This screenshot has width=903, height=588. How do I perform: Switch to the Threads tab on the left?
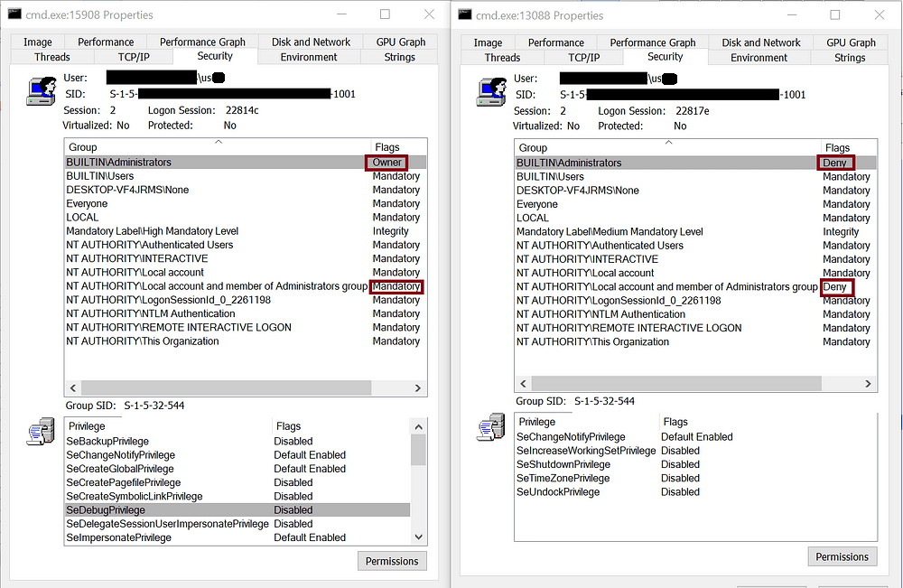pyautogui.click(x=51, y=56)
